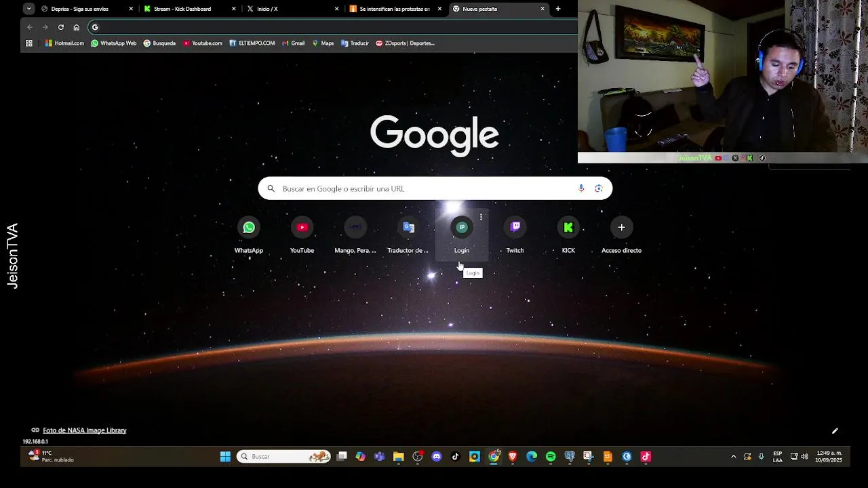Go to home page with house icon
868x488 pixels.
point(77,27)
